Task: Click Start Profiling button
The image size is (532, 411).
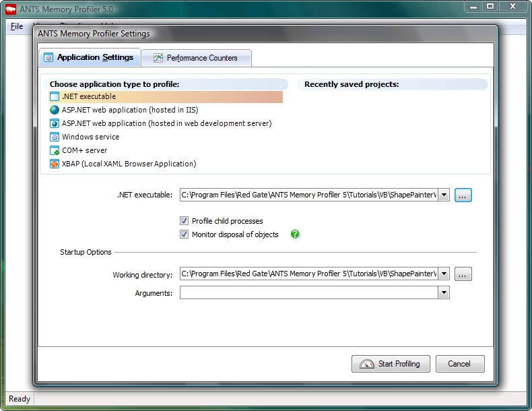Action: pyautogui.click(x=391, y=364)
